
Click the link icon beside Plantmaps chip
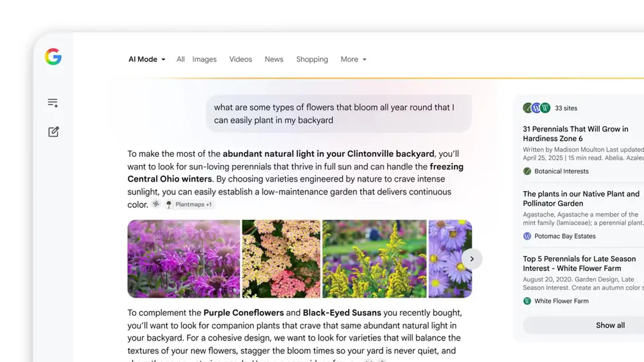[156, 204]
